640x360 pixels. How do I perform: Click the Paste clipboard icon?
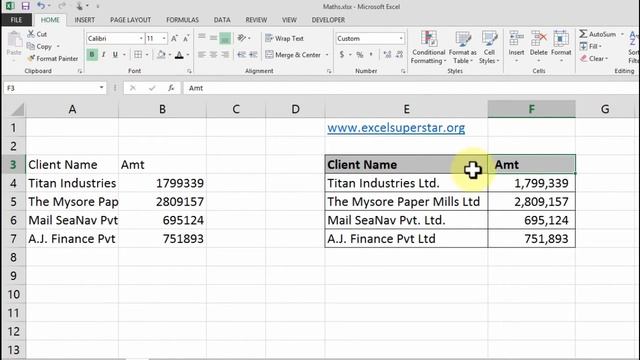pos(14,41)
